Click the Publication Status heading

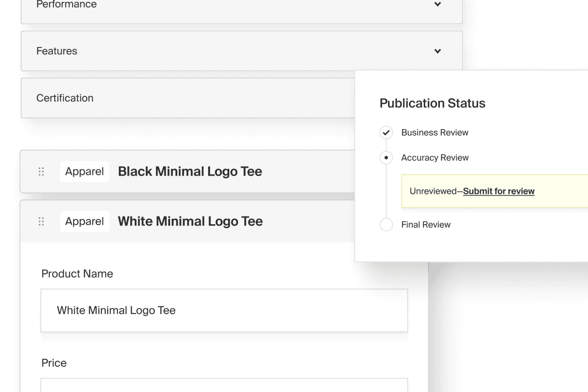point(432,103)
